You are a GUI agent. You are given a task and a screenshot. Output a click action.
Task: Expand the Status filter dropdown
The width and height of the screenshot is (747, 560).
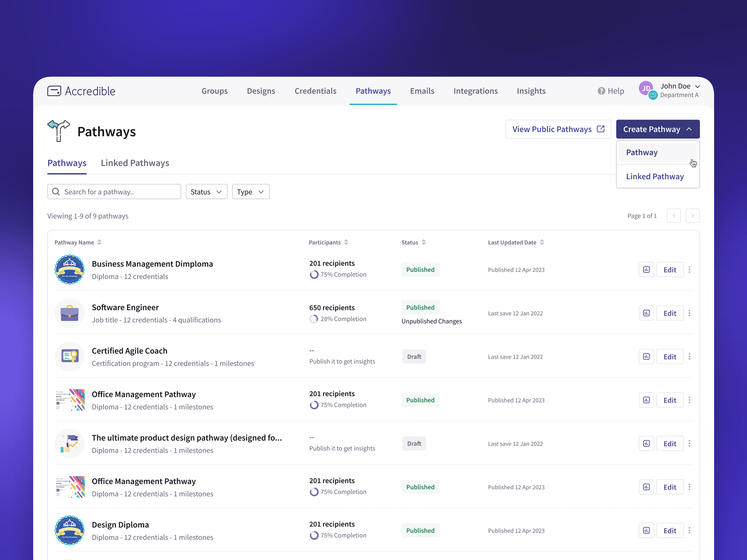point(206,192)
